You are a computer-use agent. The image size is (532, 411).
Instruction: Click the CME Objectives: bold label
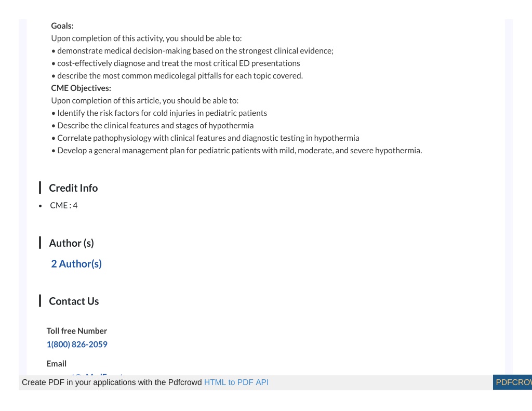point(81,88)
